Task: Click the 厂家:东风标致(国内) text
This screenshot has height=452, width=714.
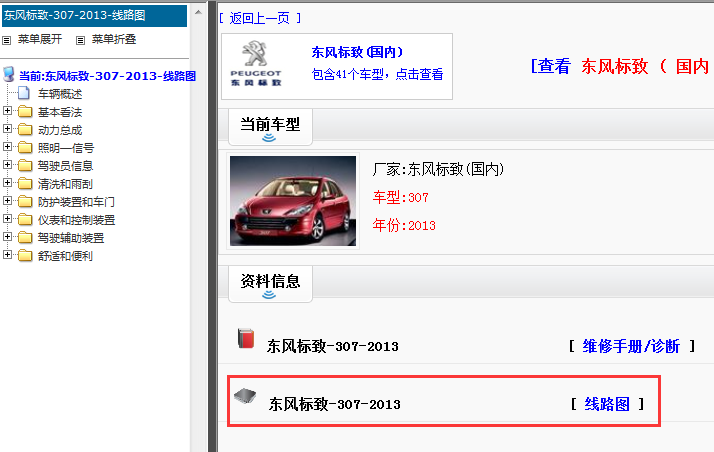Action: (x=438, y=170)
